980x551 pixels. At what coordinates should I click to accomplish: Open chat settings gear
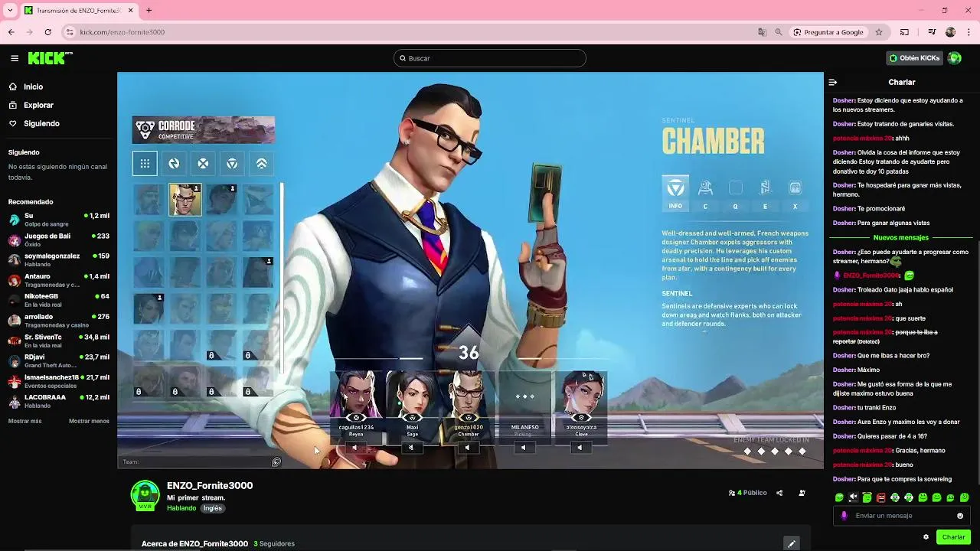coord(926,537)
